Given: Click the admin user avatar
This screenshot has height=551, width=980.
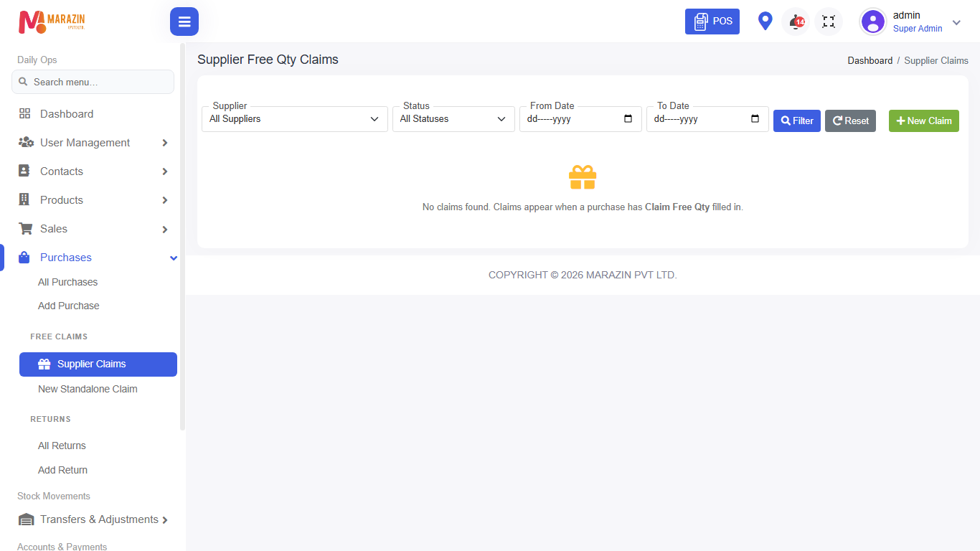Looking at the screenshot, I should [873, 22].
